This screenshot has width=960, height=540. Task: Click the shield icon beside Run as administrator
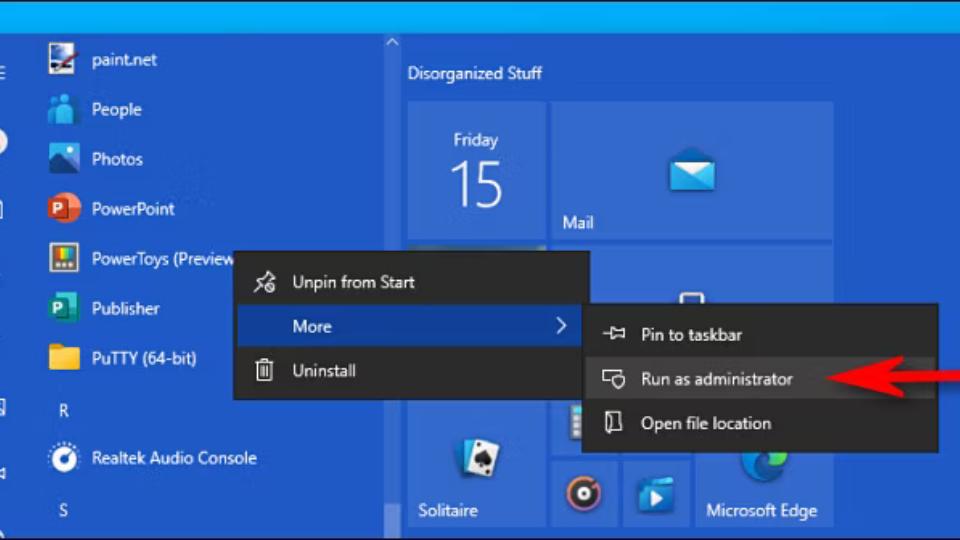pos(613,379)
